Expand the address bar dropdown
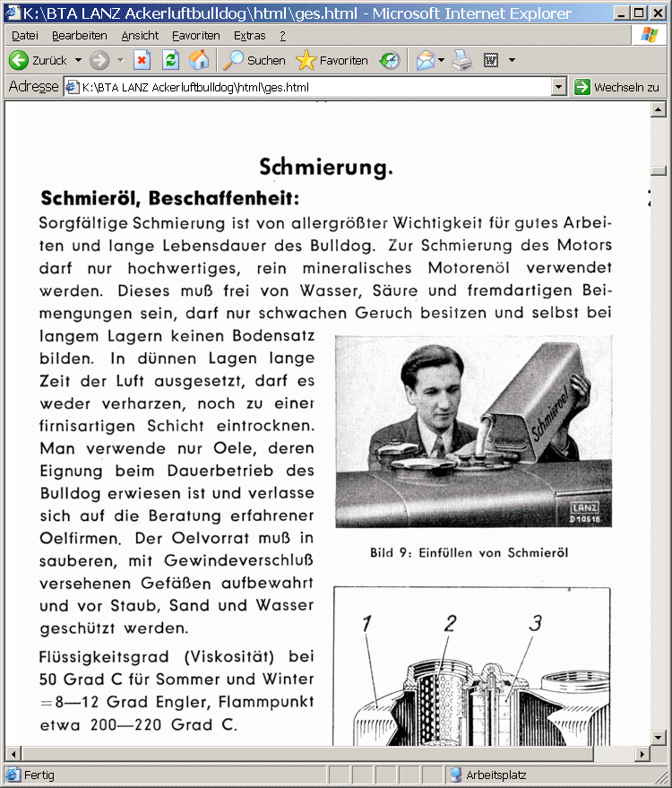Viewport: 672px width, 788px height. tap(558, 87)
